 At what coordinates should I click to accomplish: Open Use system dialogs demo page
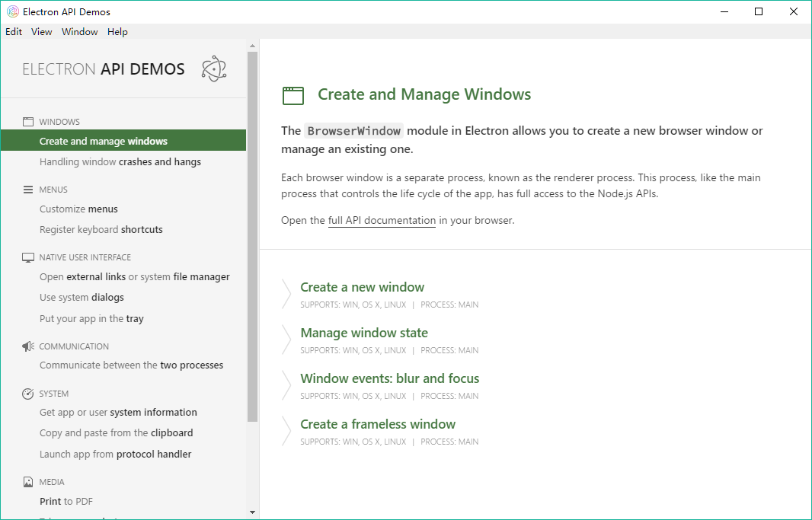pos(82,298)
